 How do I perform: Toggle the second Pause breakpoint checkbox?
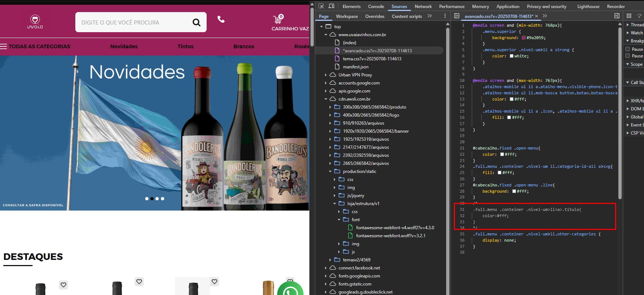(628, 56)
